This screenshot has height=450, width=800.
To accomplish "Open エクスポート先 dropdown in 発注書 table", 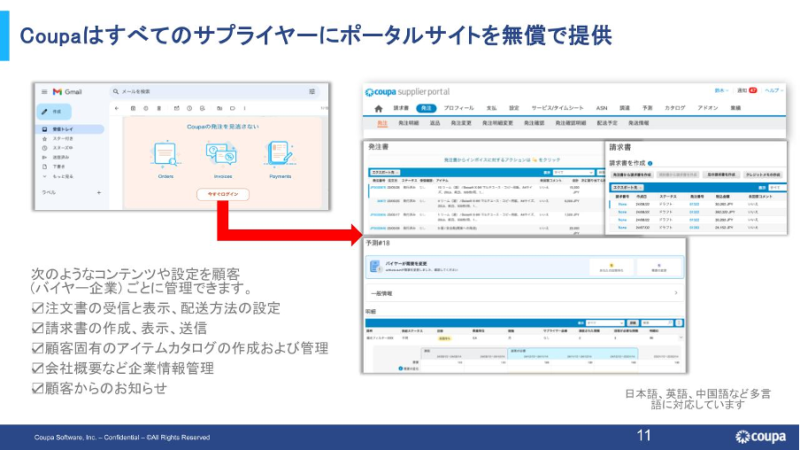I will pyautogui.click(x=385, y=173).
